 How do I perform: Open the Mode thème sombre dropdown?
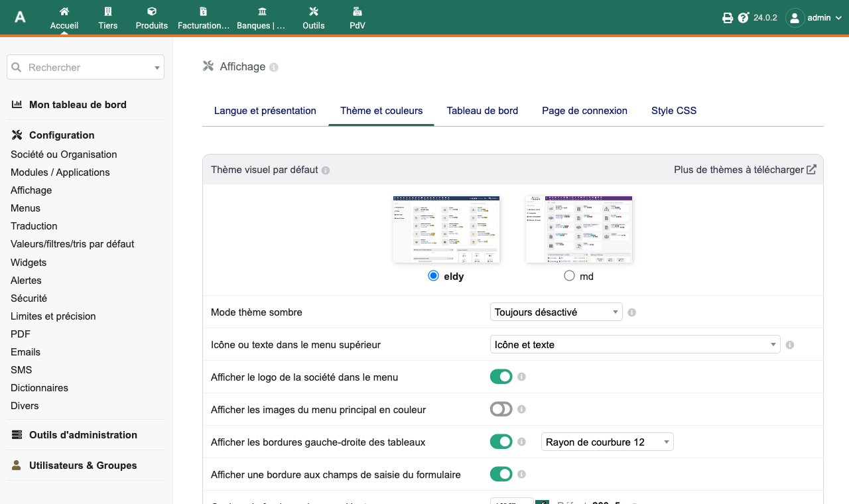click(x=556, y=312)
